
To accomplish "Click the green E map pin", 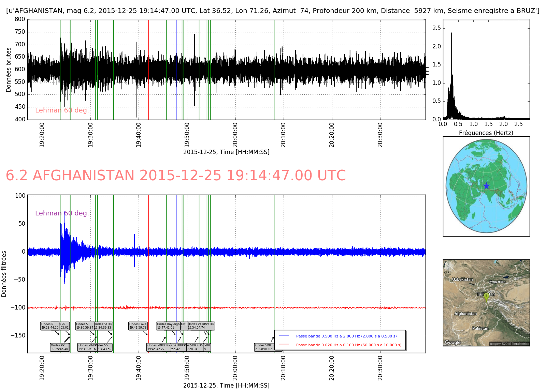I will click(487, 297).
